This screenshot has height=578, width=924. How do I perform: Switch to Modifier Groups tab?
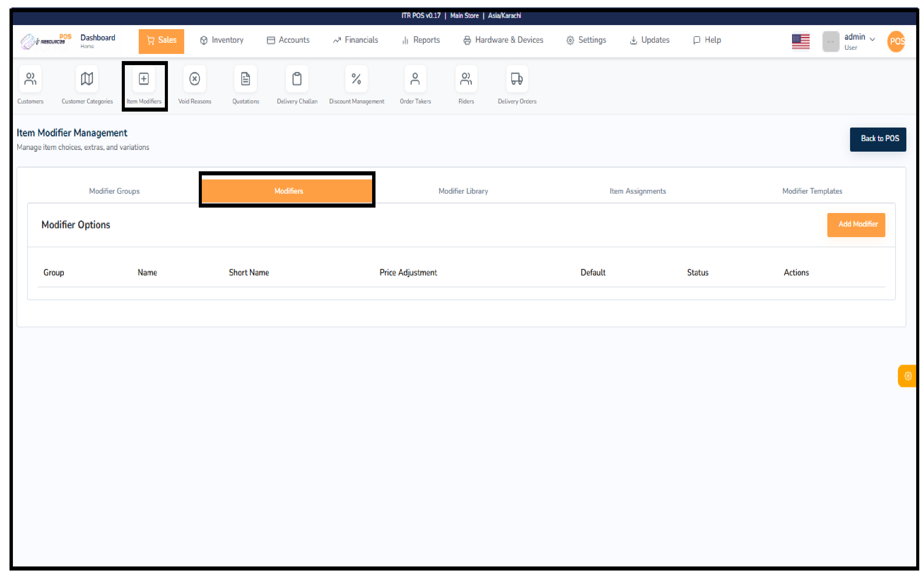coord(114,191)
